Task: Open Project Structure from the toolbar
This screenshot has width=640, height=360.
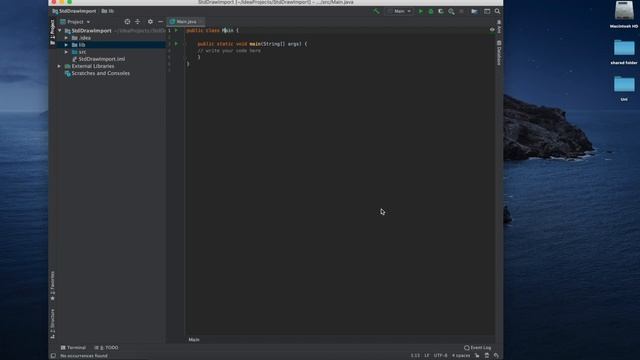Action: (474, 11)
